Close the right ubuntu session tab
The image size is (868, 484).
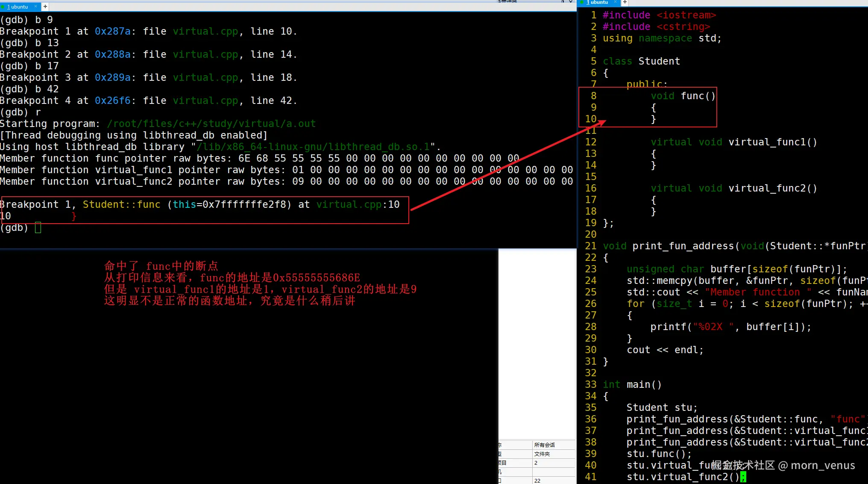point(615,3)
